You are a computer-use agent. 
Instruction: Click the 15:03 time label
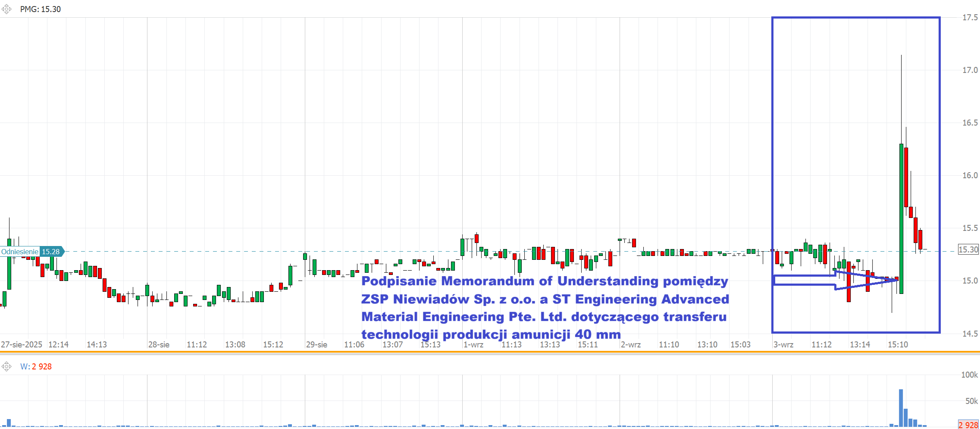(740, 344)
